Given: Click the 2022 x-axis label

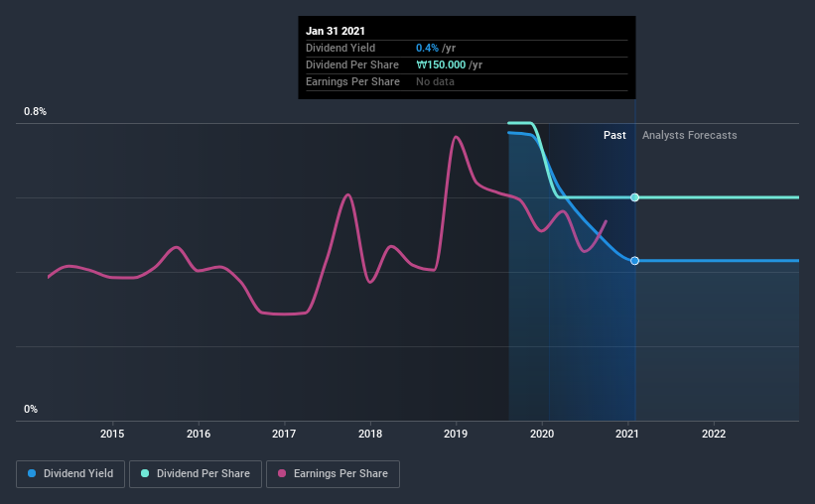Looking at the screenshot, I should [714, 434].
